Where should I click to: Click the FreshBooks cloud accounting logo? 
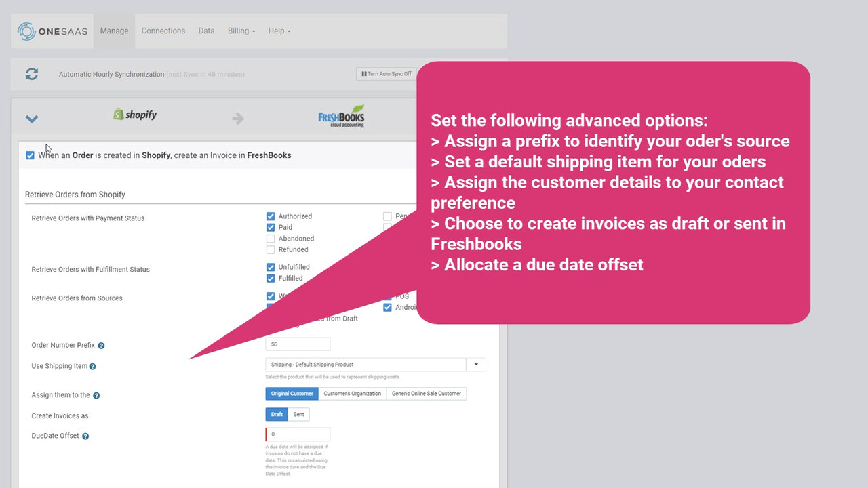click(341, 115)
